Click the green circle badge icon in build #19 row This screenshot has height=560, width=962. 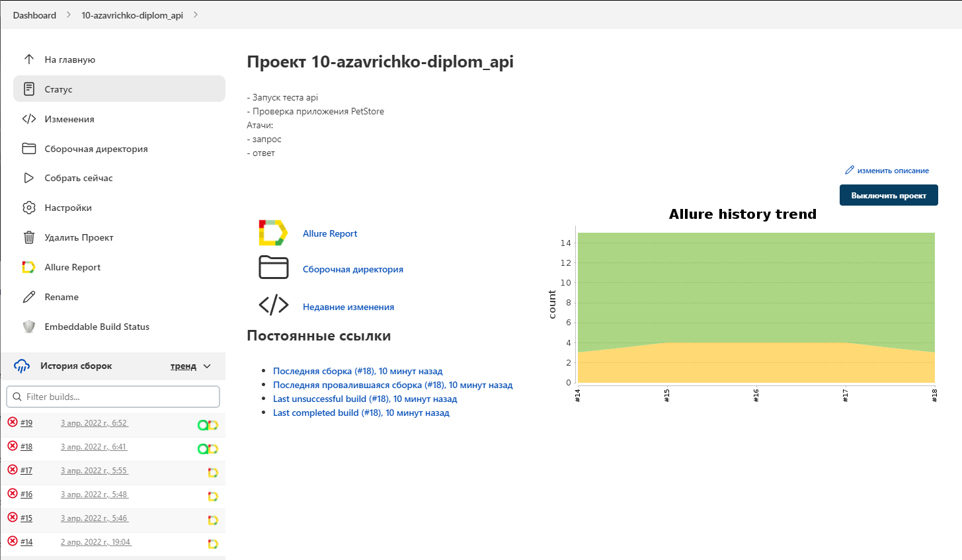[x=203, y=425]
